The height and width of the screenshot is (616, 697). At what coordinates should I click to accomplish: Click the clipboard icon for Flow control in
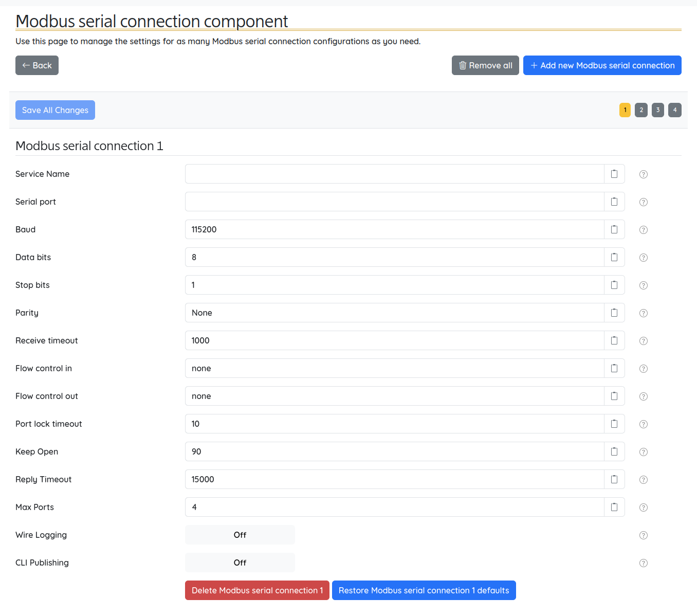(x=614, y=368)
